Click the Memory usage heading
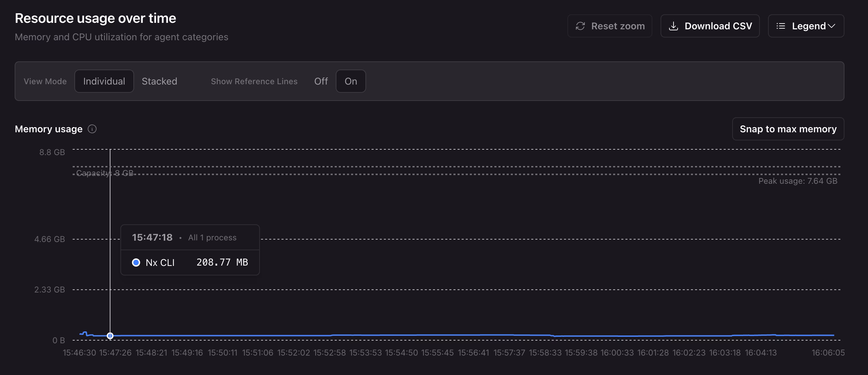The height and width of the screenshot is (375, 868). pos(49,129)
